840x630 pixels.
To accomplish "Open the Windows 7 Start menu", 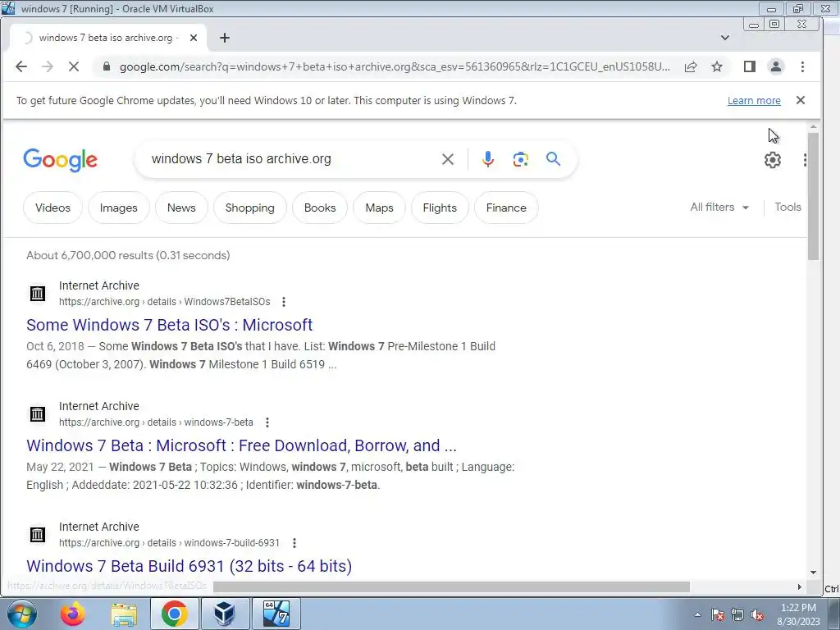I will pyautogui.click(x=22, y=614).
